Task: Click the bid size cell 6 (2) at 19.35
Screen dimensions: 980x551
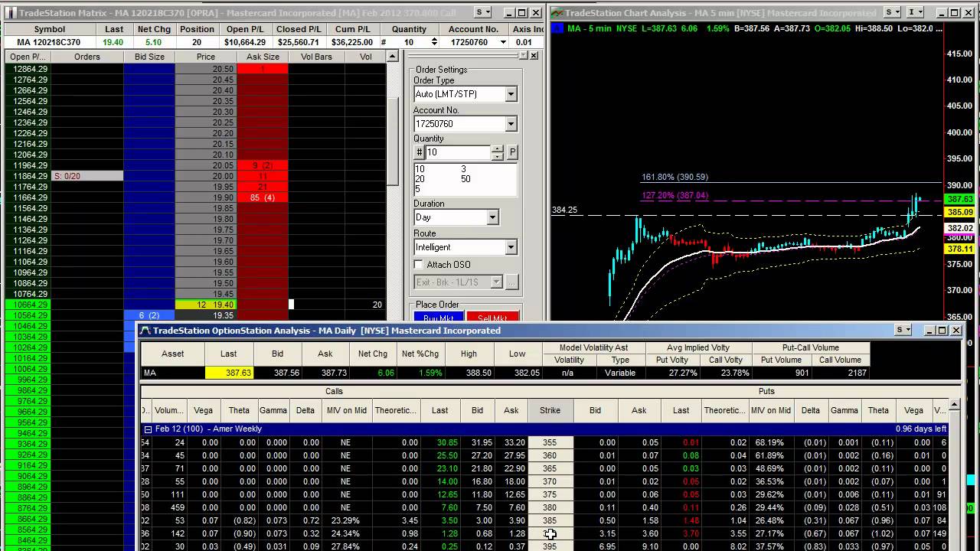Action: (149, 315)
